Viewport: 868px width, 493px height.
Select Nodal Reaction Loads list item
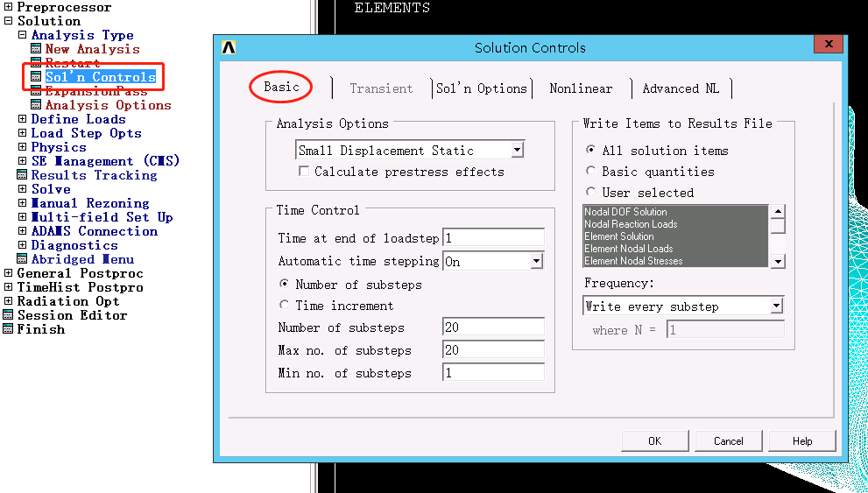[x=675, y=223]
